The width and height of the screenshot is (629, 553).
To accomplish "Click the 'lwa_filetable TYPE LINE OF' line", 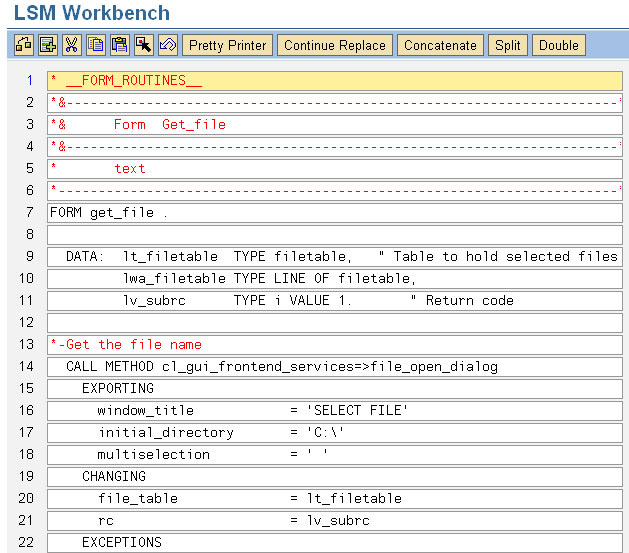I will click(x=335, y=278).
